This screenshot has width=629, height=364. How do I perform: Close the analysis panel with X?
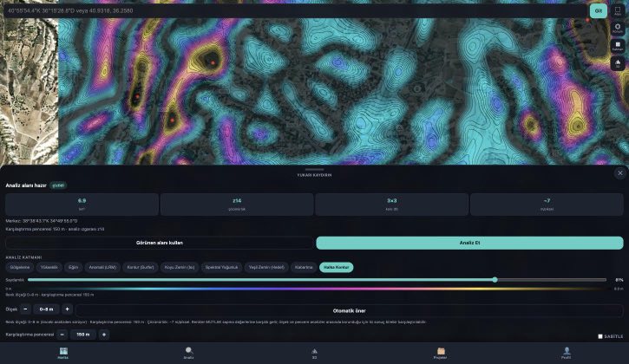[620, 173]
